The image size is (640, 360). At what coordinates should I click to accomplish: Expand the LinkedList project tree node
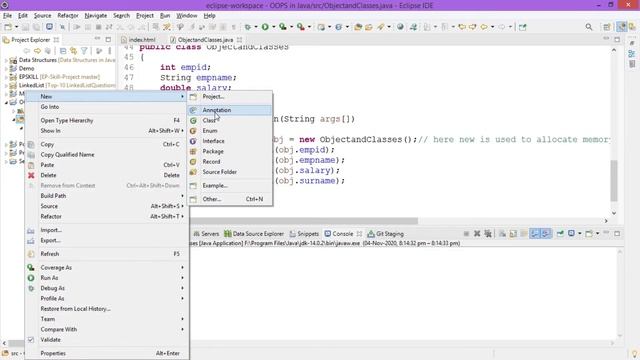coord(6,85)
